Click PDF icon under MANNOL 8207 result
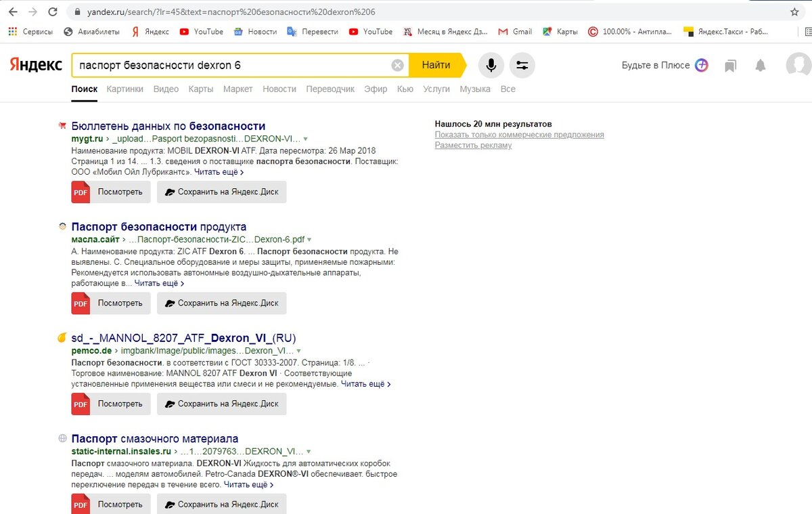The image size is (812, 514). tap(81, 404)
